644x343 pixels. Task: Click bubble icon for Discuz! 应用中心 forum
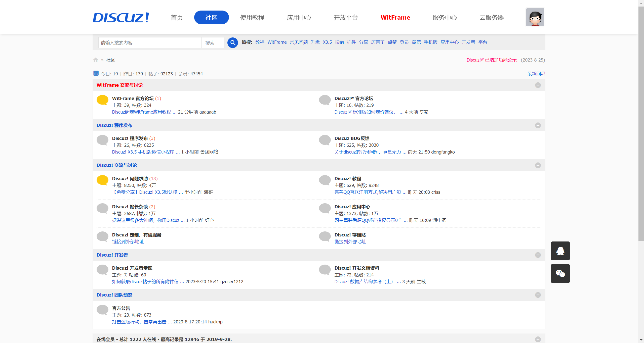(325, 208)
